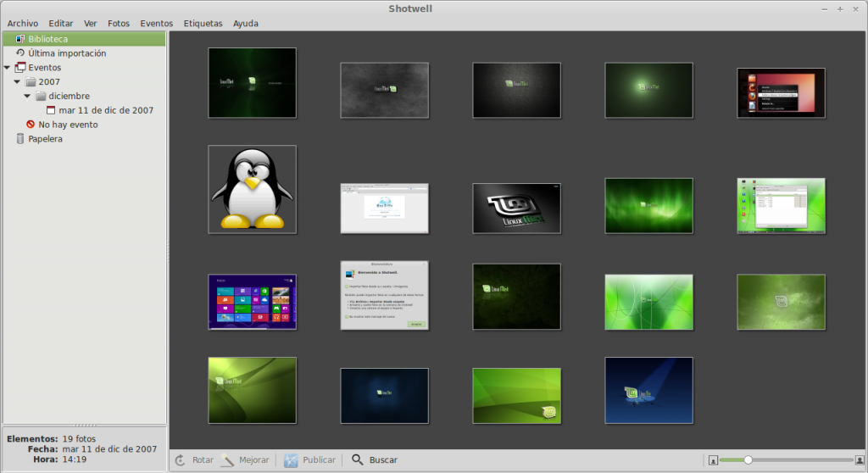Click the small thumbnail size icon

(713, 460)
